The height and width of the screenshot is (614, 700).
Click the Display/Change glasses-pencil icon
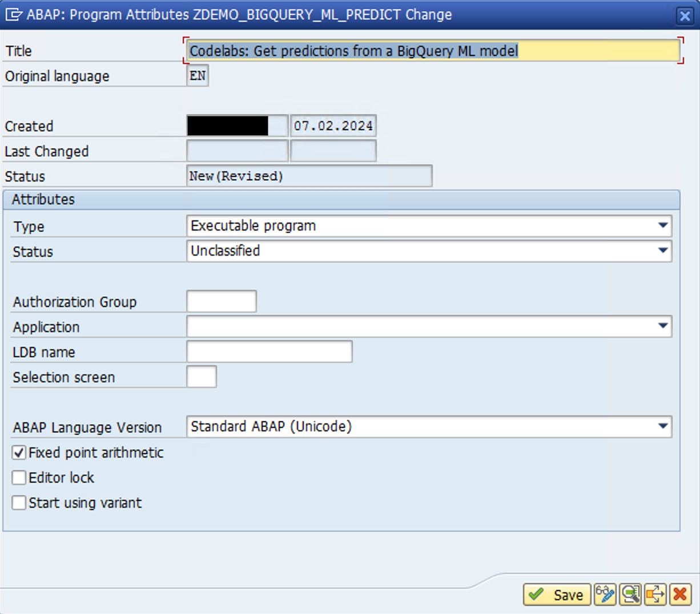(x=605, y=595)
